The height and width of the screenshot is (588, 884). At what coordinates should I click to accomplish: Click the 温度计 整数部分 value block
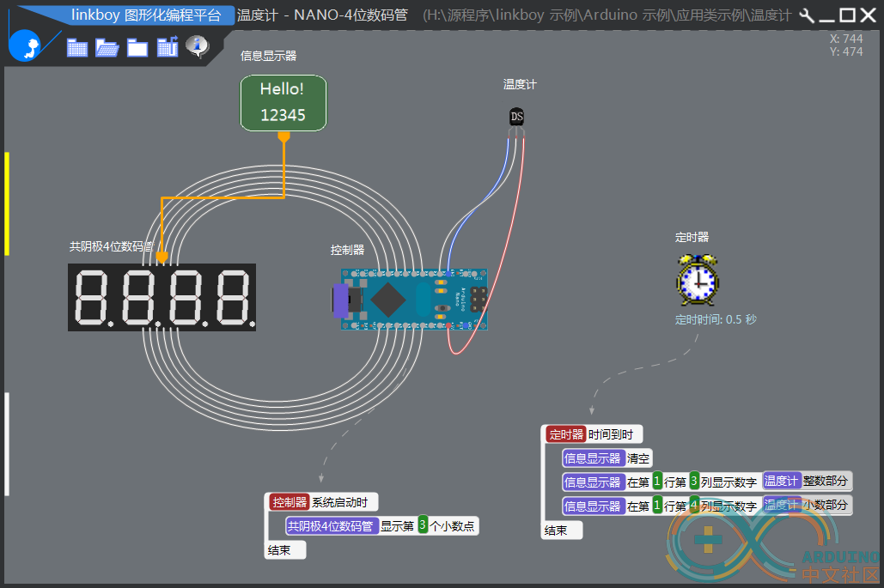pyautogui.click(x=807, y=481)
